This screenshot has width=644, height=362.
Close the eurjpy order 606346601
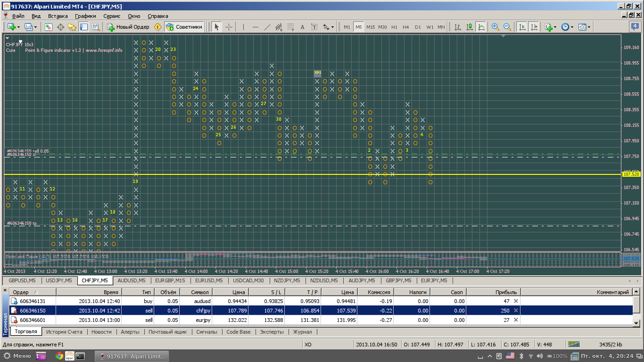pos(516,320)
